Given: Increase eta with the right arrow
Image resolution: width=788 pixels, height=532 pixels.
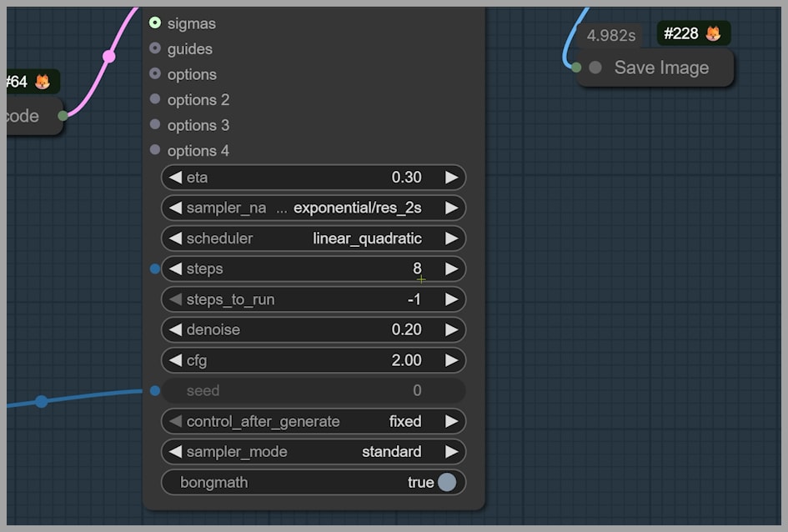Looking at the screenshot, I should pyautogui.click(x=451, y=178).
